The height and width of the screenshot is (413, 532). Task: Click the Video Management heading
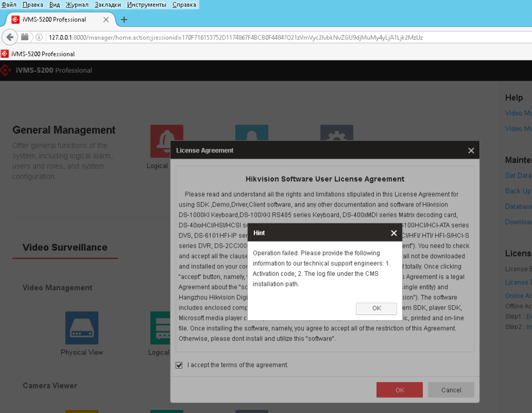(x=57, y=288)
